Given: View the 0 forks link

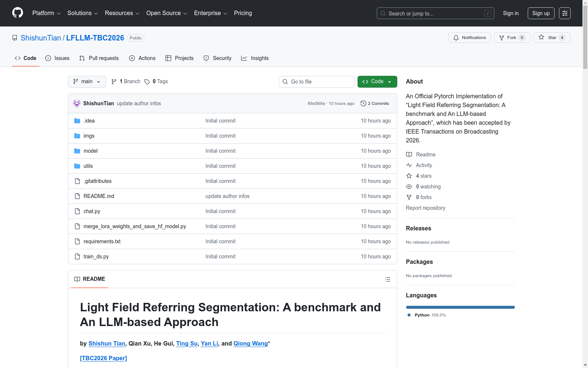Looking at the screenshot, I should [419, 197].
